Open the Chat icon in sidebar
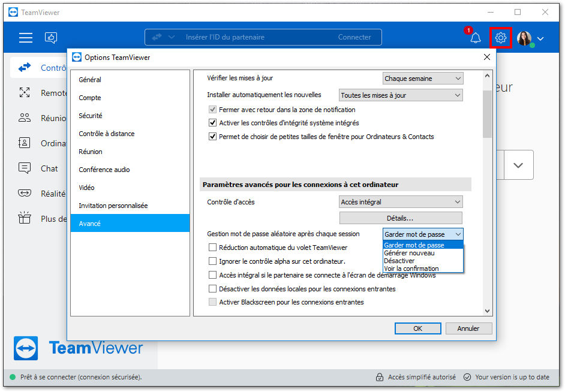This screenshot has width=565, height=392. pyautogui.click(x=25, y=168)
